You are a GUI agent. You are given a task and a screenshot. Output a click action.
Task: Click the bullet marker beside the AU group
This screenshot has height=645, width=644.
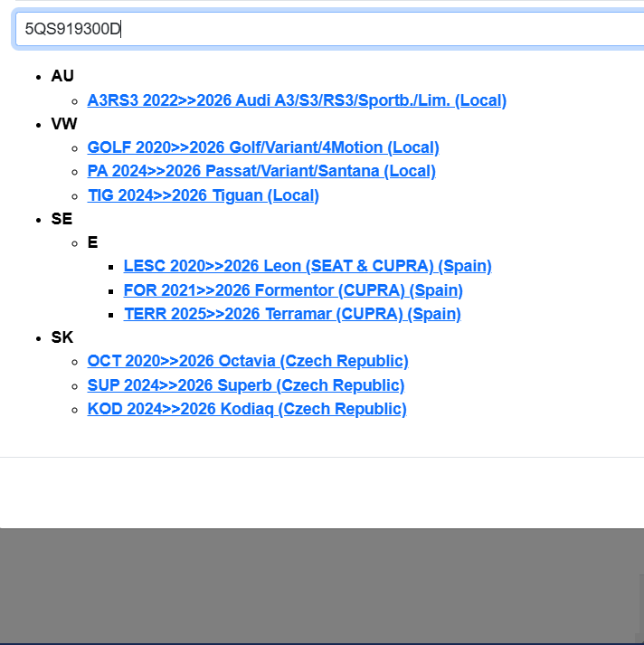click(38, 77)
